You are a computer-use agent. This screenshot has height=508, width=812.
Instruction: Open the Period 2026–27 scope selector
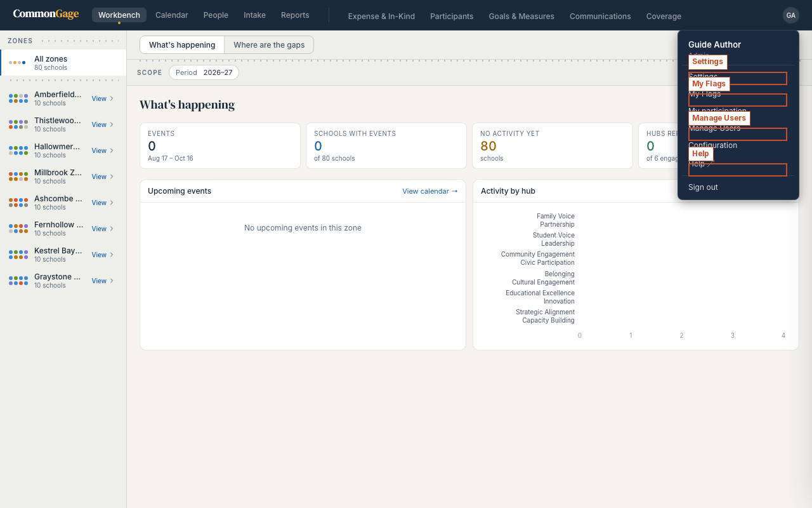(x=204, y=72)
